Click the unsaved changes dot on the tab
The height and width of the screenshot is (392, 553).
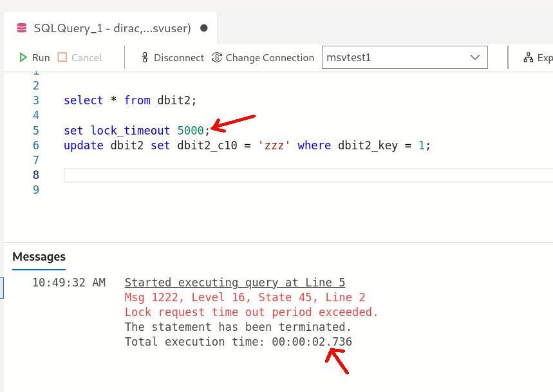click(204, 28)
